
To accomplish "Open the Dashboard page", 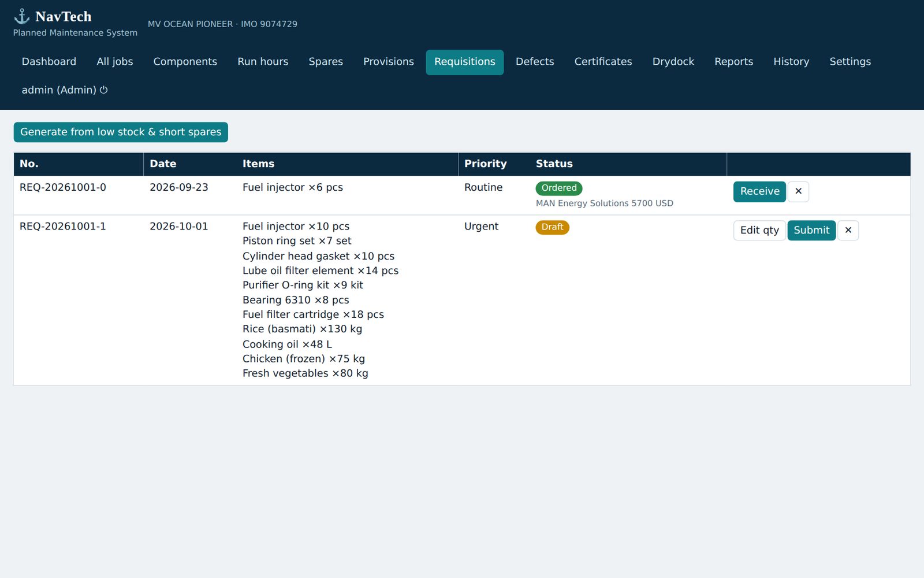I will (49, 62).
